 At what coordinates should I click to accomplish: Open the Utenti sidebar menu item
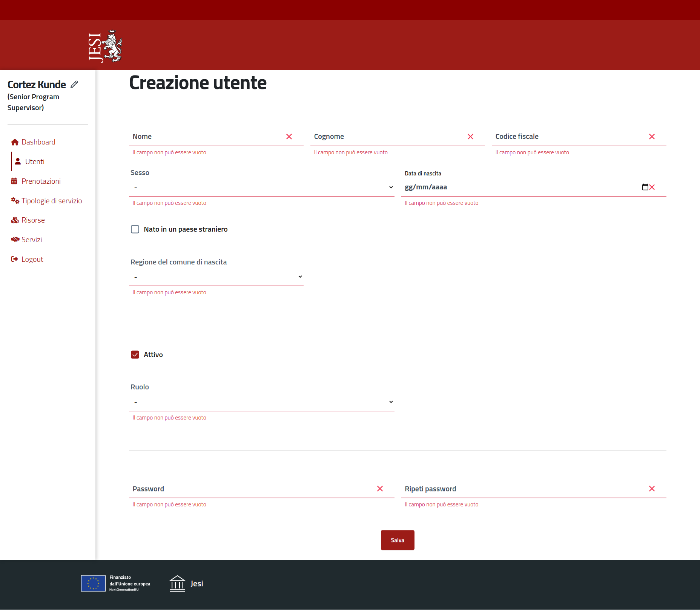35,162
